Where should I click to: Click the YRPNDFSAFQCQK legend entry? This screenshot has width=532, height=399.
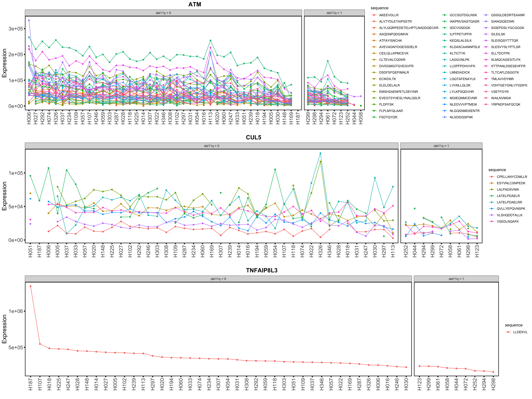coord(506,104)
